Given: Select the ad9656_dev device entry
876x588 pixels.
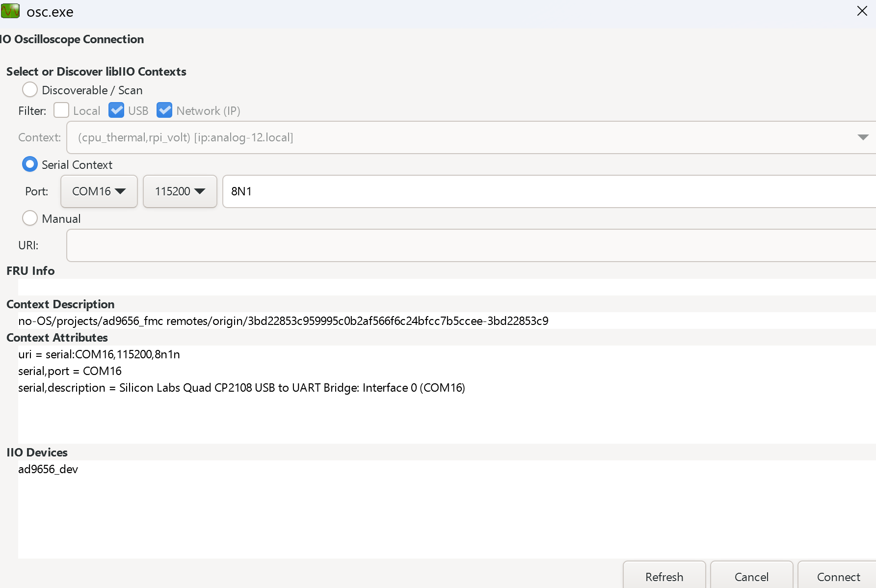Looking at the screenshot, I should click(x=48, y=469).
